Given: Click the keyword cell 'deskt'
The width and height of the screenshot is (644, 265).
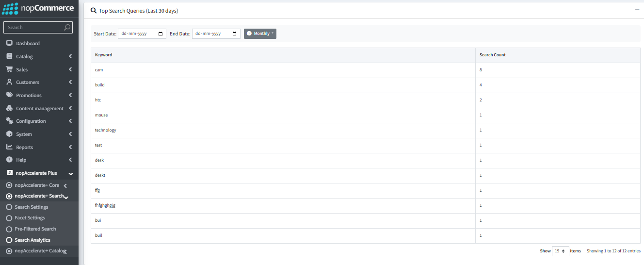Looking at the screenshot, I should pyautogui.click(x=283, y=175).
